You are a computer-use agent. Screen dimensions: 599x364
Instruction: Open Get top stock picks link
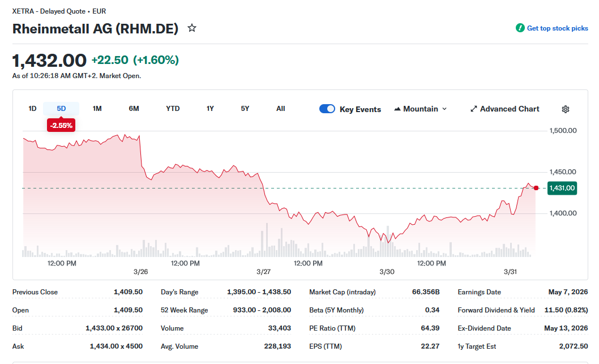point(557,28)
